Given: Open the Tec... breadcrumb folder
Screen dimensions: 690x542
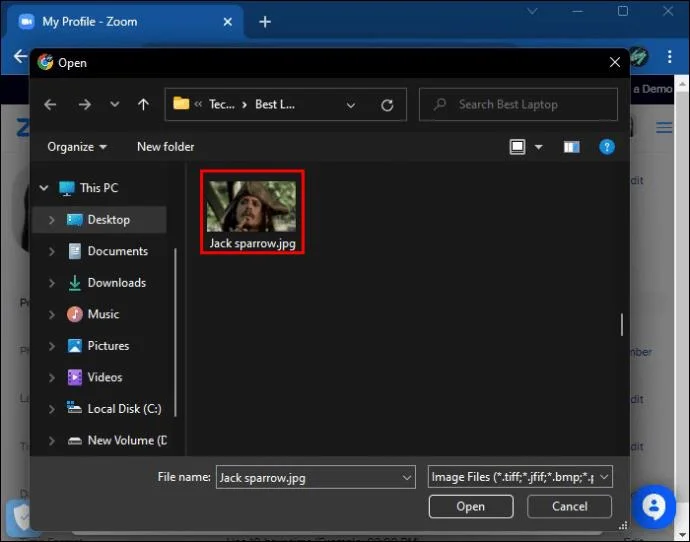Looking at the screenshot, I should 221,105.
